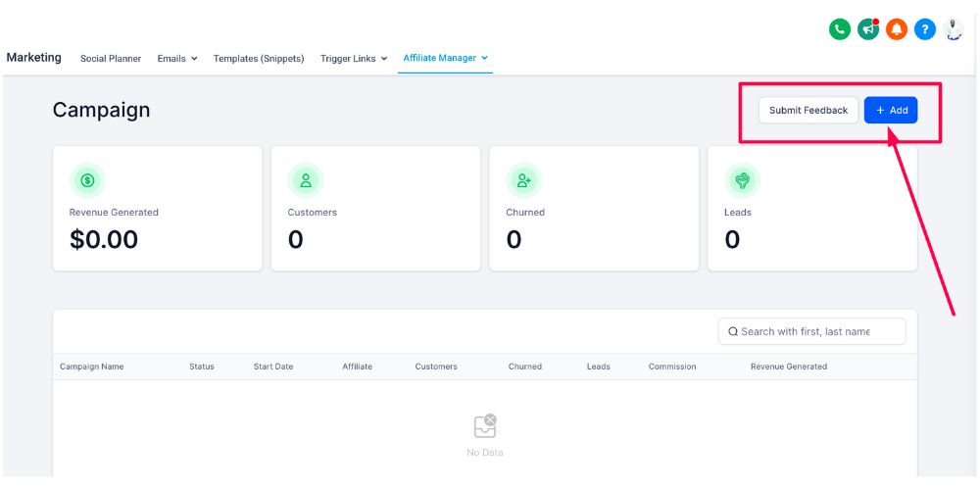Open the orange notifications bell
This screenshot has width=980, height=490.
pyautogui.click(x=897, y=29)
